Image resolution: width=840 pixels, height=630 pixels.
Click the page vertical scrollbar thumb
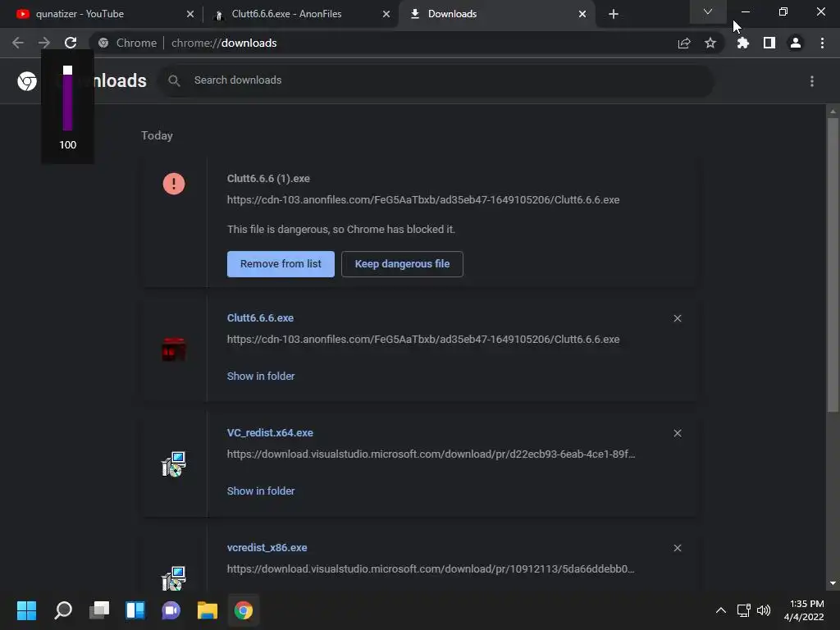click(833, 265)
